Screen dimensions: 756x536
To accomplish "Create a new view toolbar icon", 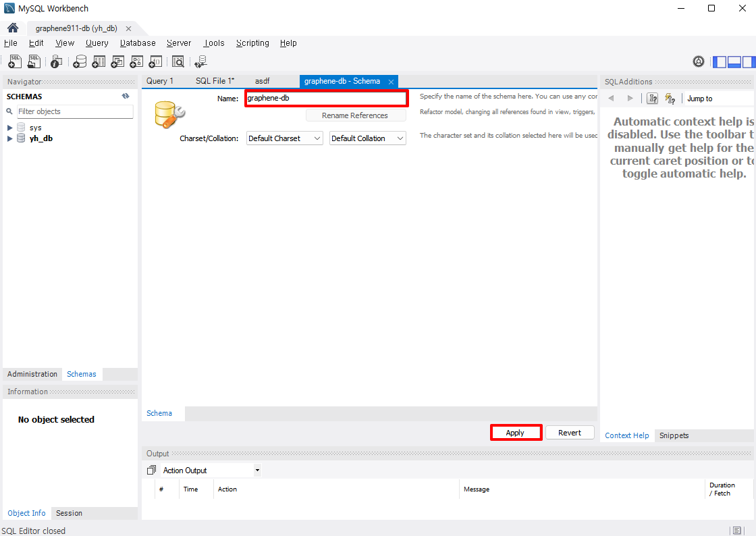I will (117, 61).
